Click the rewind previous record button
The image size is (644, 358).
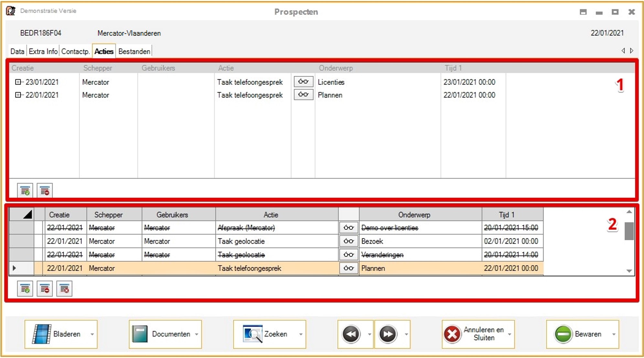coord(351,334)
